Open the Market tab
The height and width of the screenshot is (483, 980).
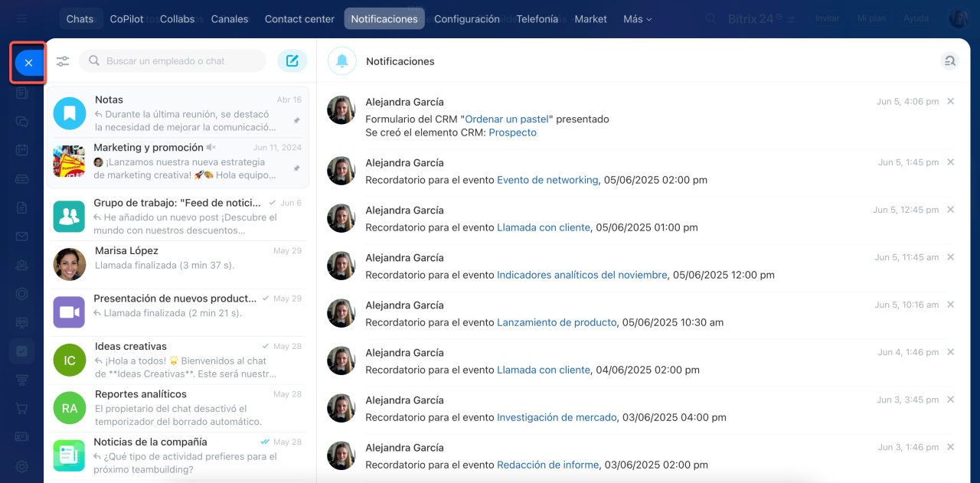coord(590,19)
